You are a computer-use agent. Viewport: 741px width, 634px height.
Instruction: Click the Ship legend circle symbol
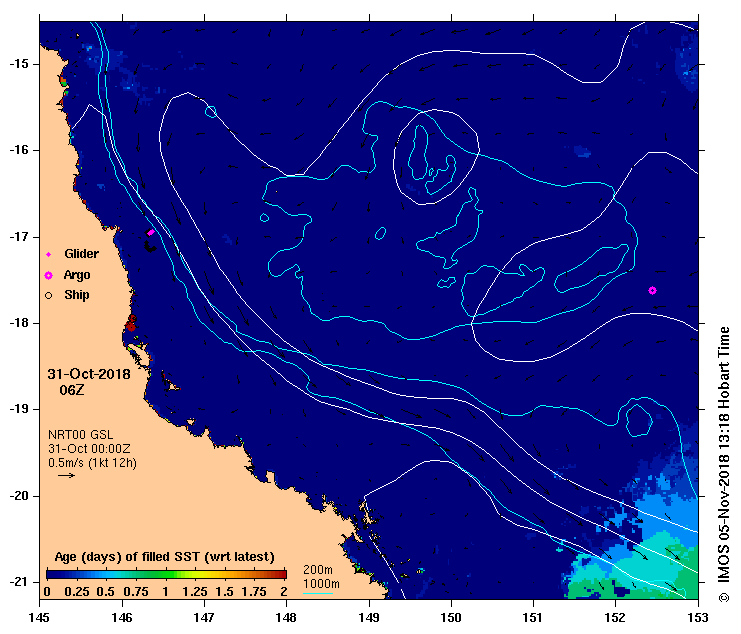(x=48, y=296)
